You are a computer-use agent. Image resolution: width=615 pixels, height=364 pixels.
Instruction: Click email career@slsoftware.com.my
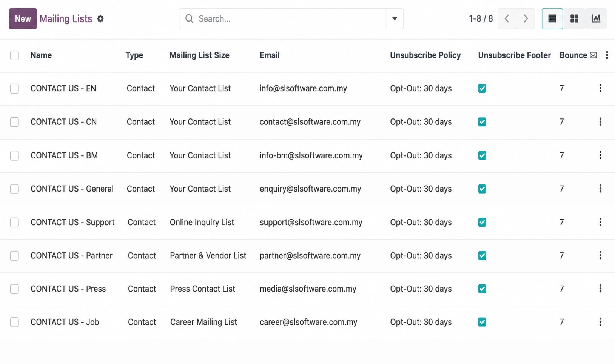point(308,322)
